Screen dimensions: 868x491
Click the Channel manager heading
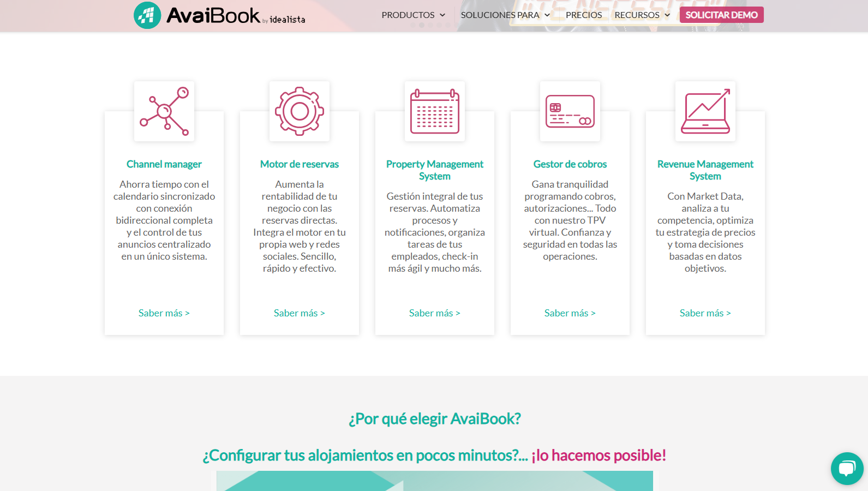(164, 164)
